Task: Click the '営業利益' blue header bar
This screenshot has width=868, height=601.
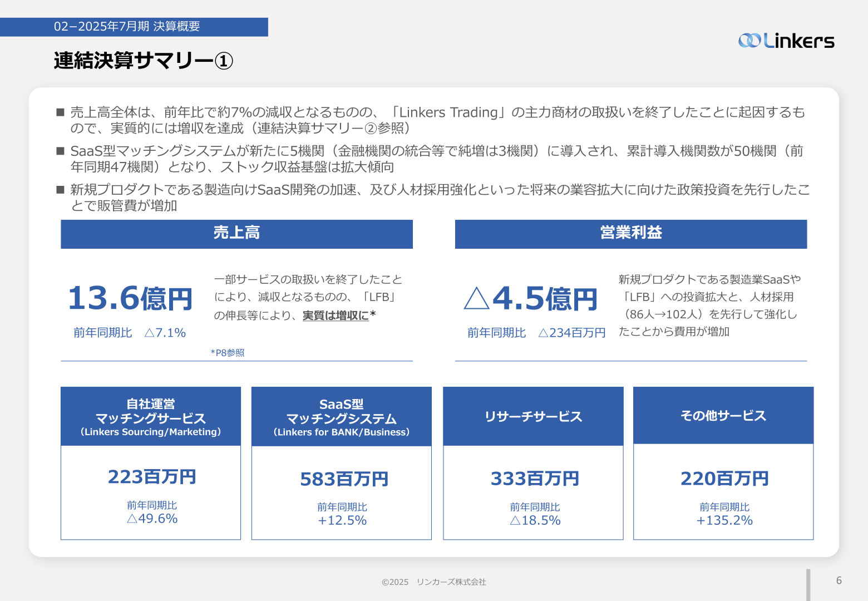Action: [x=631, y=234]
